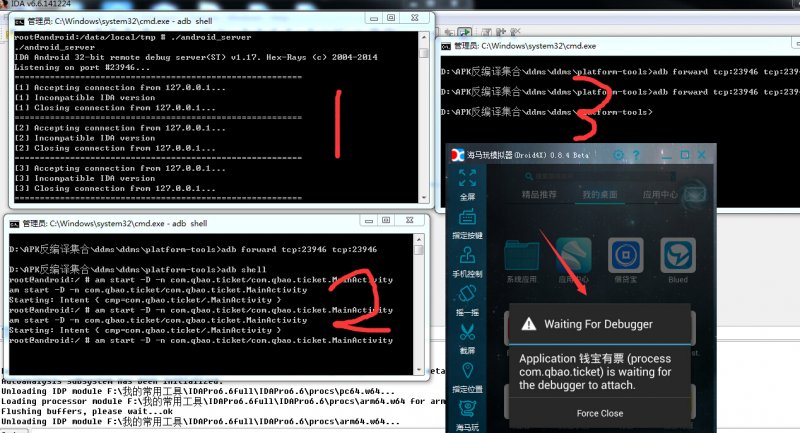
Task: Open the 系统应用 folder
Action: pos(521,257)
